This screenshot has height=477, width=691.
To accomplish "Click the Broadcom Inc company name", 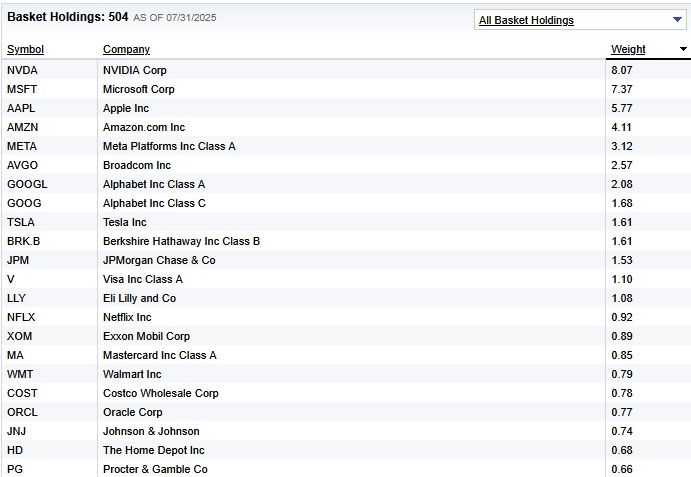I will coord(137,165).
